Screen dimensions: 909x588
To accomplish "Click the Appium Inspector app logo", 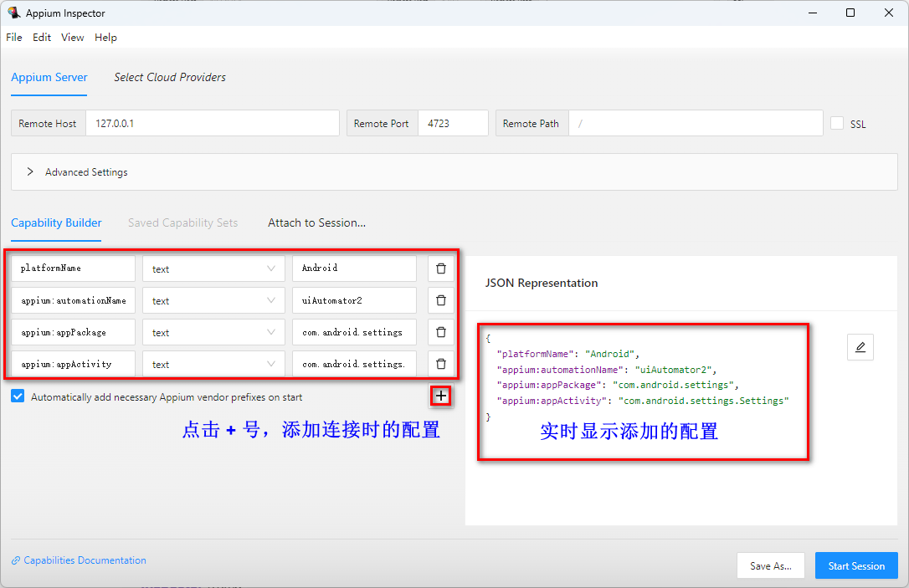I will pos(14,13).
